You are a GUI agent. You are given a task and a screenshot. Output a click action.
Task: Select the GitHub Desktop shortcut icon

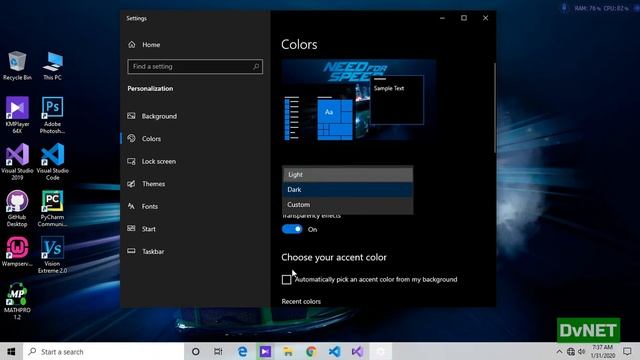(17, 208)
